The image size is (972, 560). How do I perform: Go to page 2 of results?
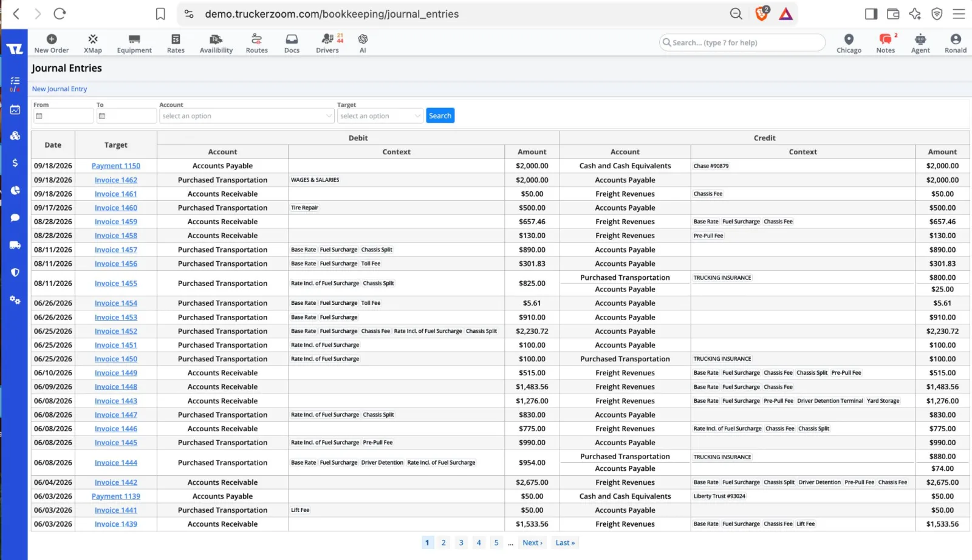pyautogui.click(x=443, y=542)
